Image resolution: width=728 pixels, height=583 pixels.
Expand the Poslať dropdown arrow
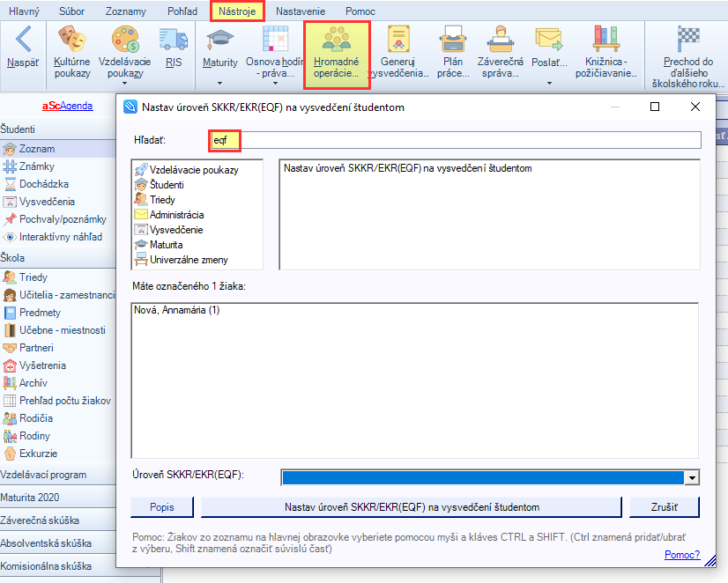coord(549,84)
